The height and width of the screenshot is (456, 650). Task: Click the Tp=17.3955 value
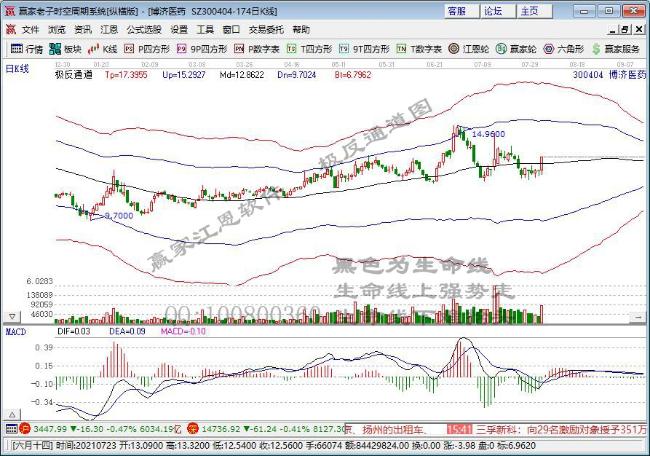[x=126, y=75]
